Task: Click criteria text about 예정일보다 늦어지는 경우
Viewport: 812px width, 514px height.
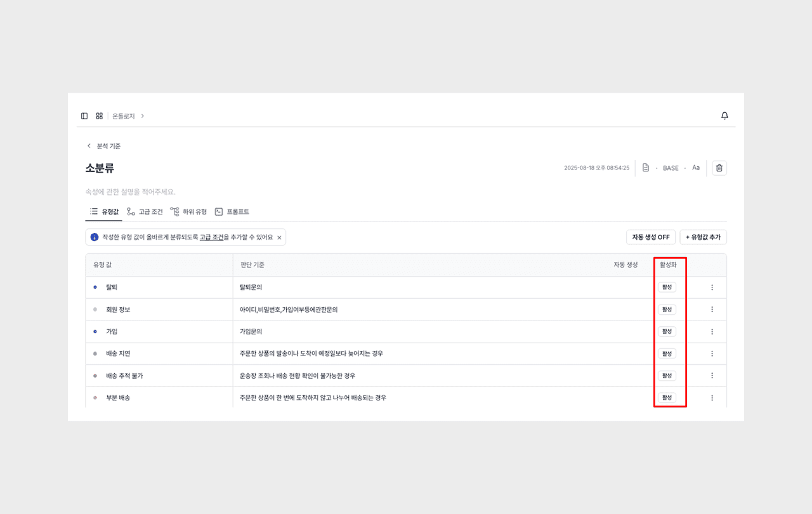Action: pyautogui.click(x=311, y=353)
